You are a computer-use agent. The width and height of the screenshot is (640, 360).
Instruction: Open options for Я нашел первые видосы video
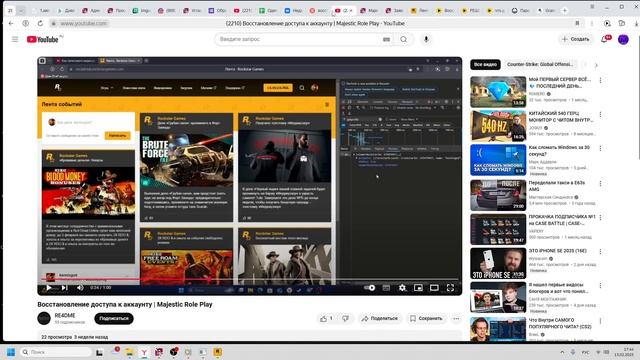[600, 286]
